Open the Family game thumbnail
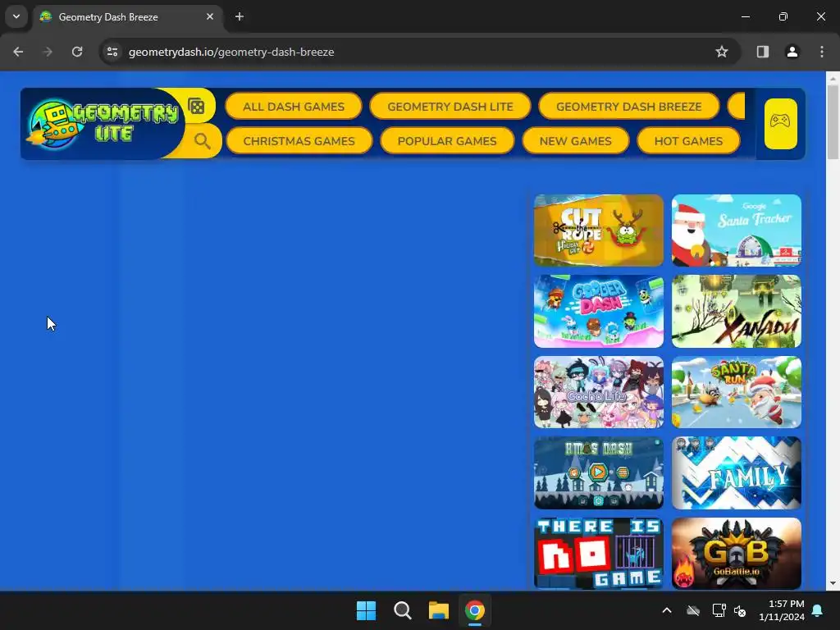This screenshot has height=630, width=840. tap(736, 473)
